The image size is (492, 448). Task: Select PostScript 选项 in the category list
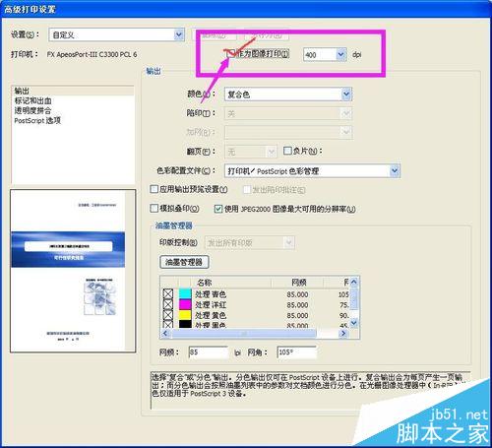point(37,120)
